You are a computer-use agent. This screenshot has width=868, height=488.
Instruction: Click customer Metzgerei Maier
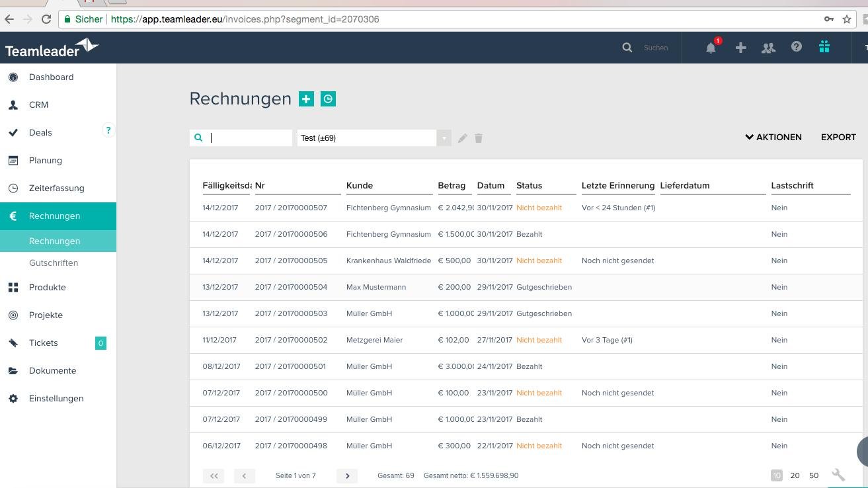pyautogui.click(x=375, y=340)
